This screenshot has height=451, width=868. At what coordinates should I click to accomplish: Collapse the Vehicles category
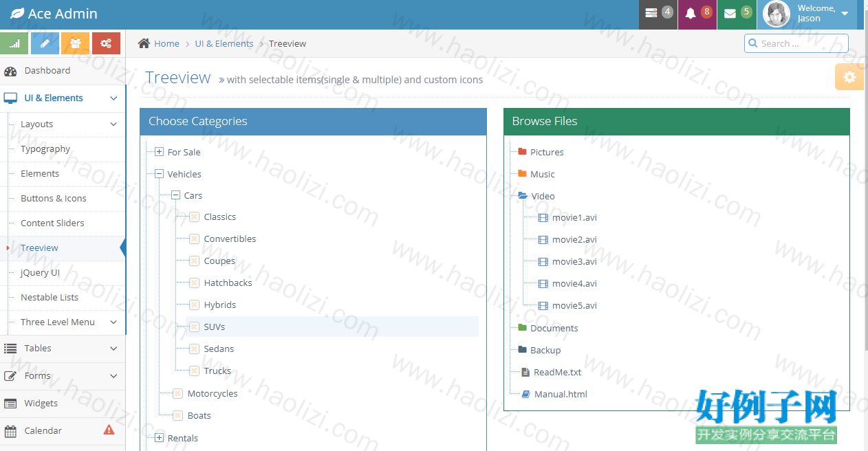point(159,174)
